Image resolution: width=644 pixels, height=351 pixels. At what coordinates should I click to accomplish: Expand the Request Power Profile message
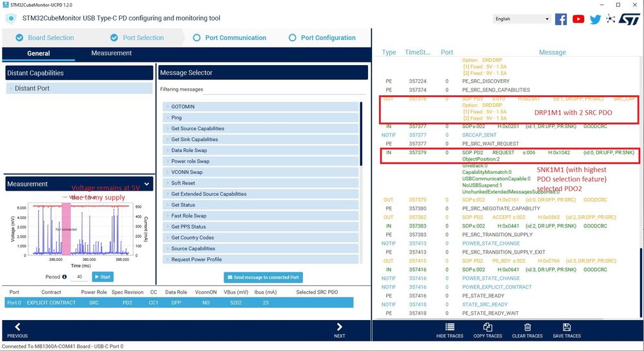[x=261, y=259]
